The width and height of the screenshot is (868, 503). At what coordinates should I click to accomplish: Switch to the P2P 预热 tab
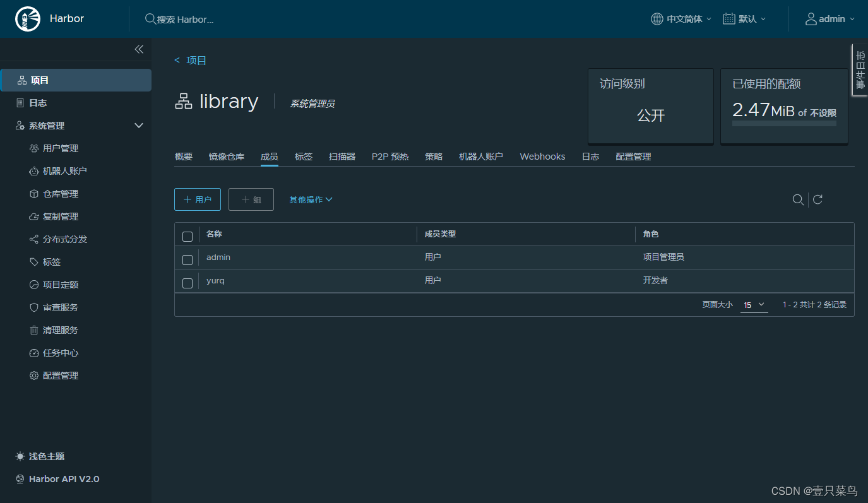click(x=390, y=157)
